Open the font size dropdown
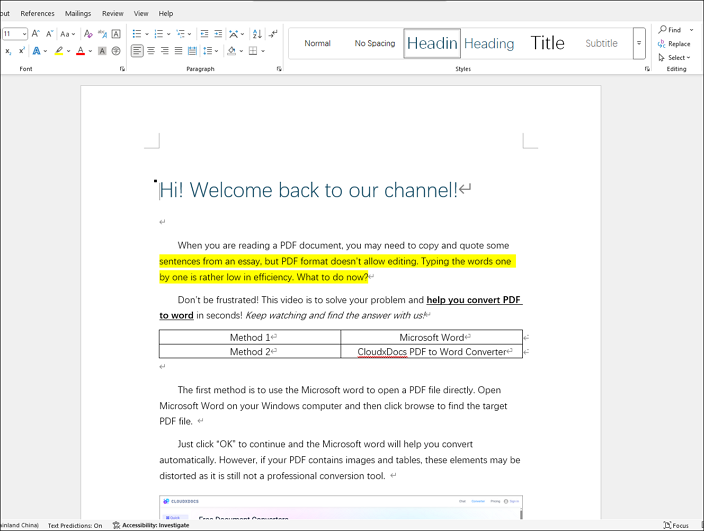 [x=24, y=34]
